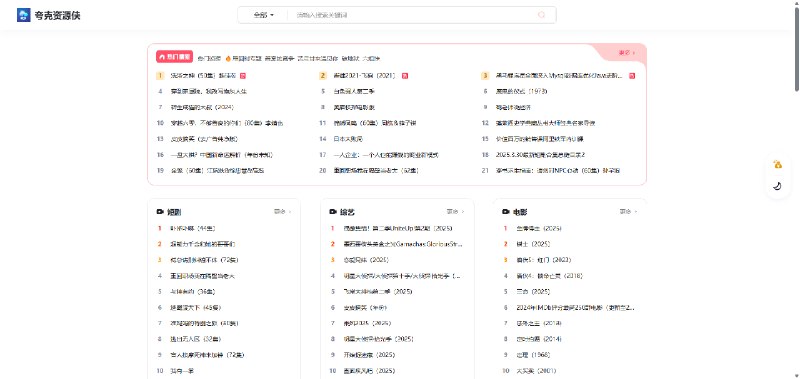Open hot search item ranked 13

[x=204, y=139]
